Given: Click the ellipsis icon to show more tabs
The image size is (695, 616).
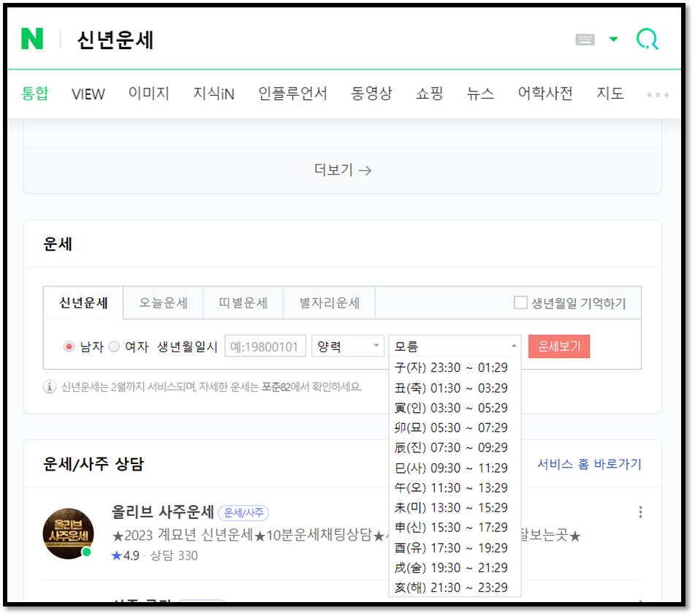Looking at the screenshot, I should coord(657,94).
